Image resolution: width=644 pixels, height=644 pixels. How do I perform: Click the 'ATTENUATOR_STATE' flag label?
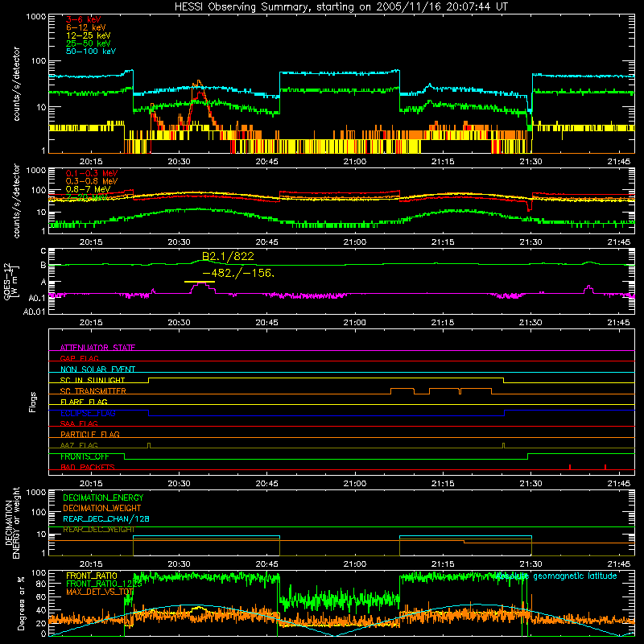(97, 348)
